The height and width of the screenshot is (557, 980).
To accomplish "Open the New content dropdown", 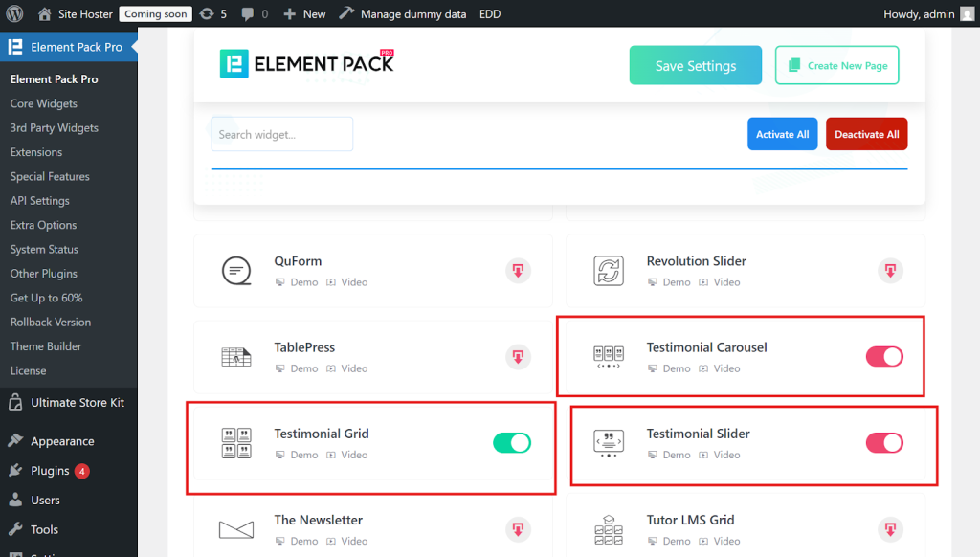I will point(304,14).
